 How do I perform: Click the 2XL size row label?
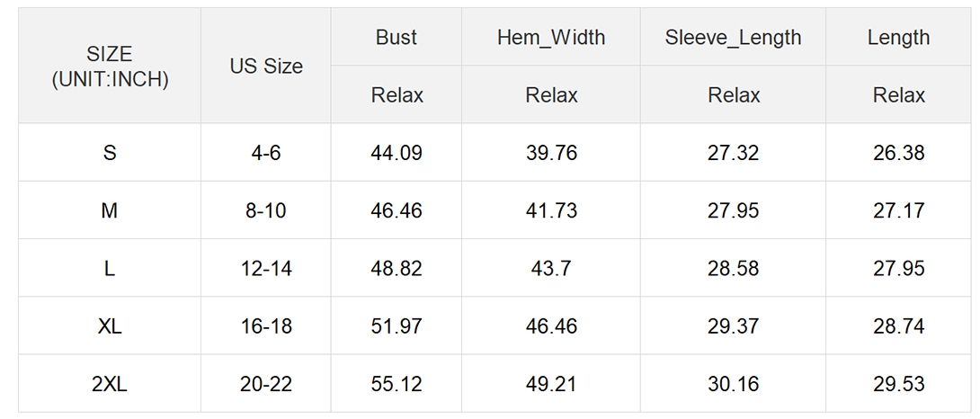coord(110,383)
